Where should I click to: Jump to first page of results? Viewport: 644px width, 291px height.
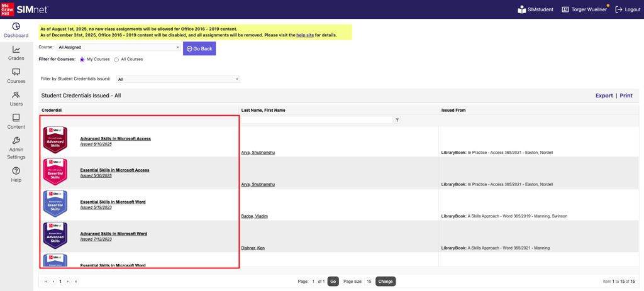(45, 282)
